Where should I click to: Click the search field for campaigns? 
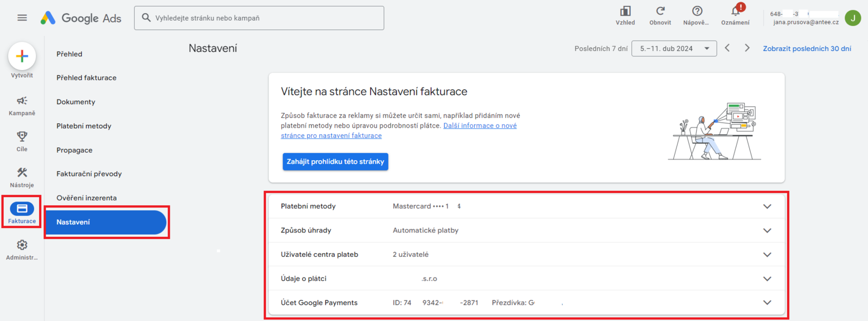point(259,18)
